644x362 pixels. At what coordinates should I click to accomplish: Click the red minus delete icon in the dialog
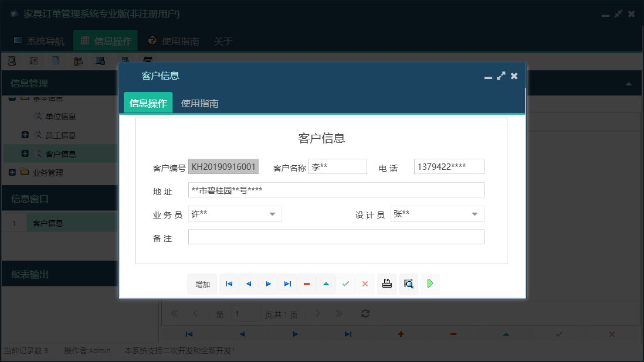[306, 284]
